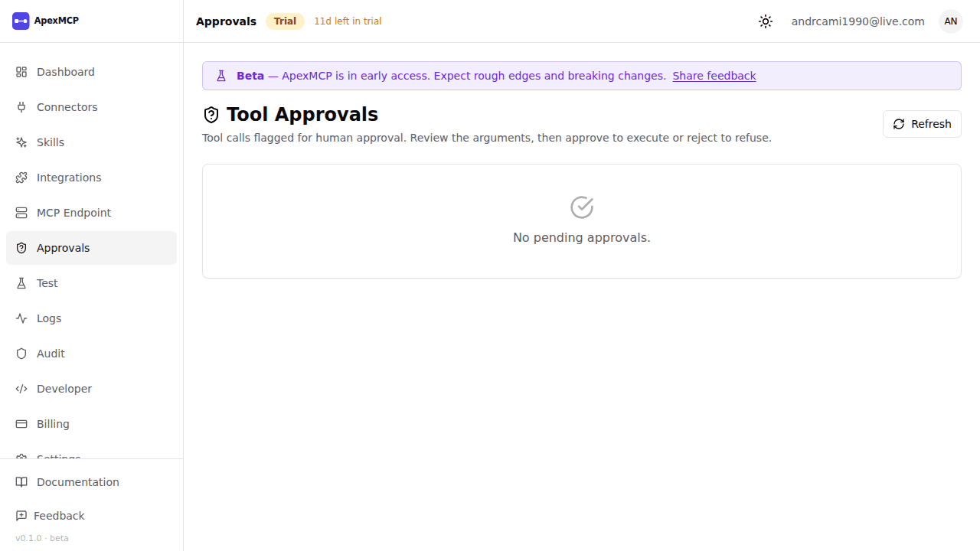Click the refresh arrows icon

click(x=899, y=124)
